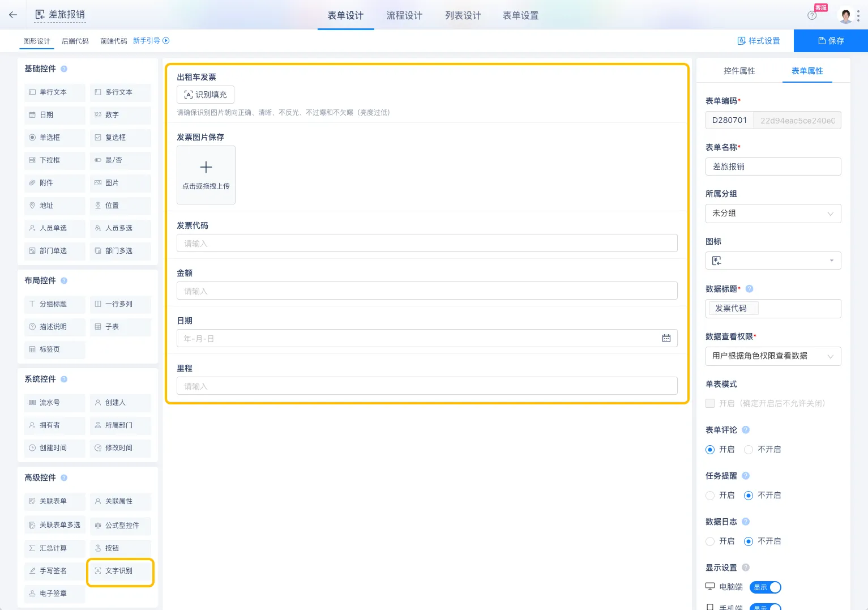Image resolution: width=868 pixels, height=610 pixels.
Task: Select 不开启 for 表单评论
Action: [749, 450]
